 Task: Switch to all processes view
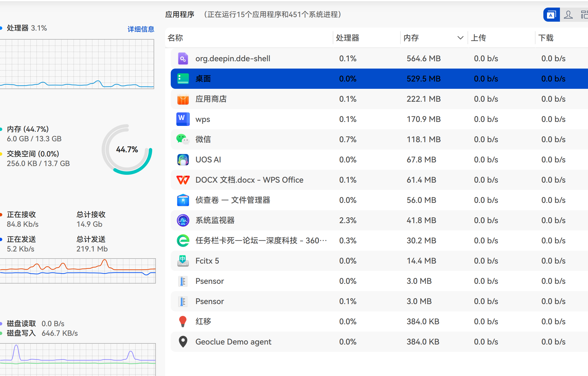click(584, 15)
